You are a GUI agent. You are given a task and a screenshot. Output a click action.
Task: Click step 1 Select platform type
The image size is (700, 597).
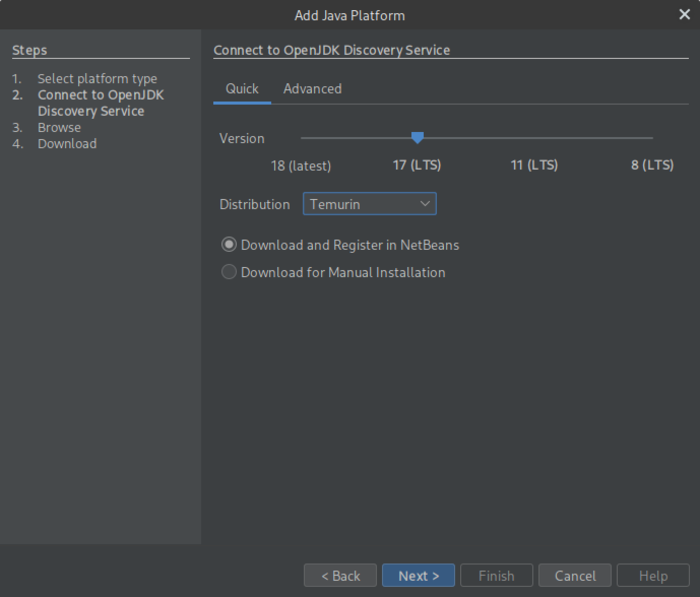click(97, 79)
